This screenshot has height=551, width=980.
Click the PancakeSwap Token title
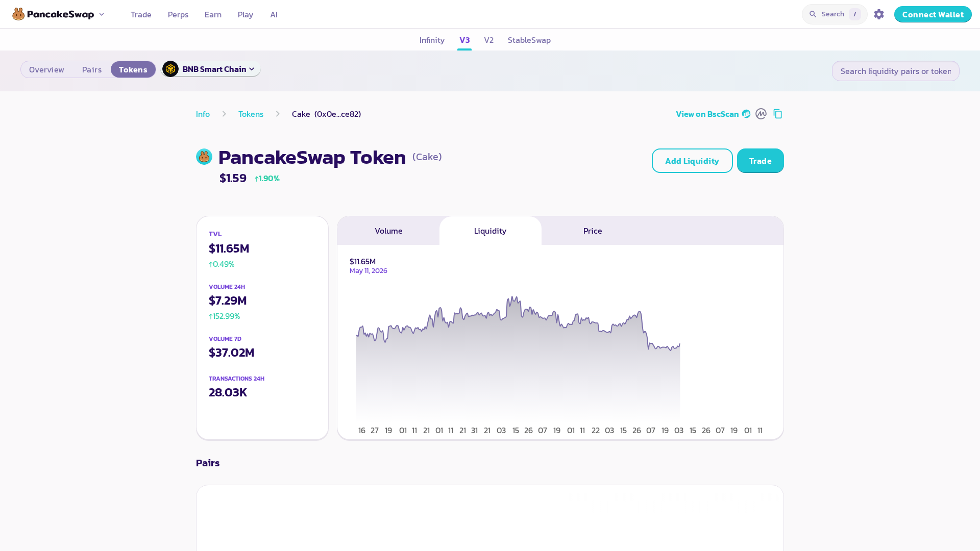(312, 157)
